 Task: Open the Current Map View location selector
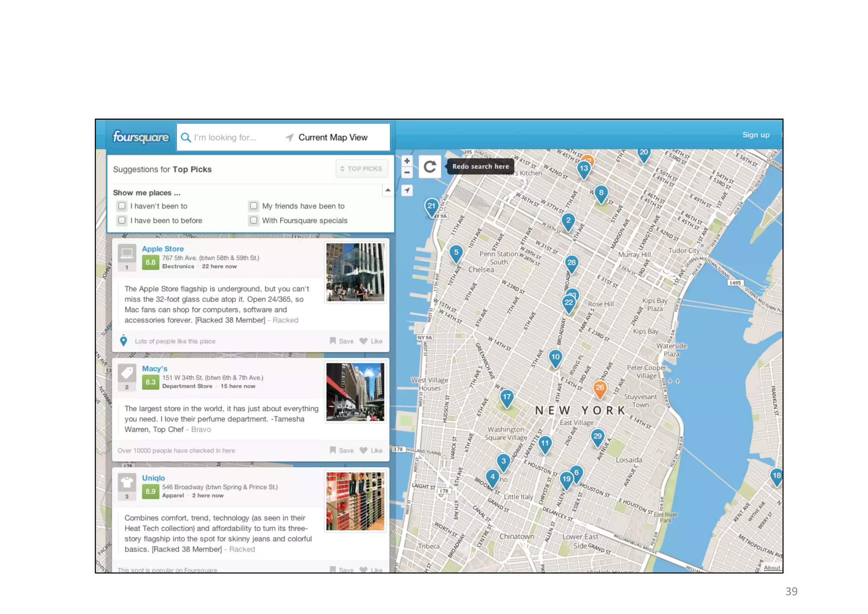333,137
